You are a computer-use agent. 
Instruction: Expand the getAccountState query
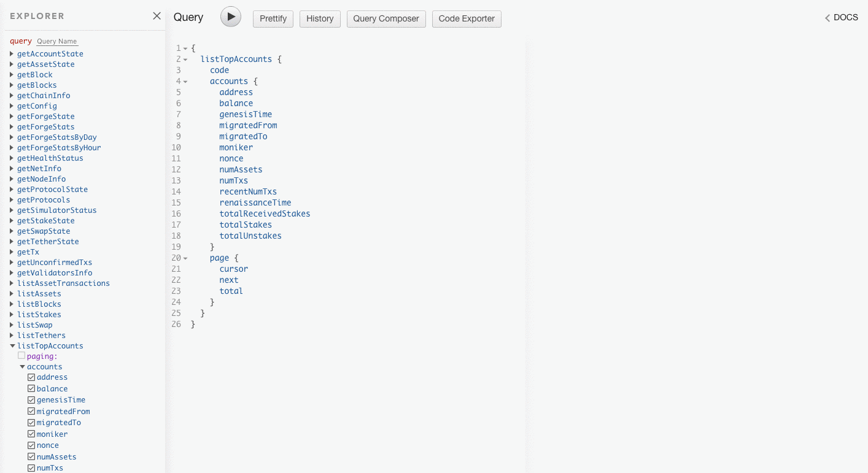click(12, 54)
